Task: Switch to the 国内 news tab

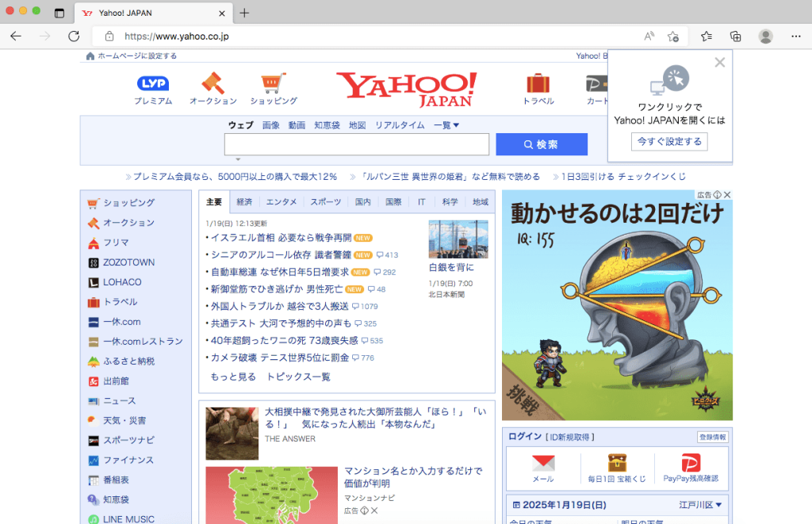Action: click(363, 202)
